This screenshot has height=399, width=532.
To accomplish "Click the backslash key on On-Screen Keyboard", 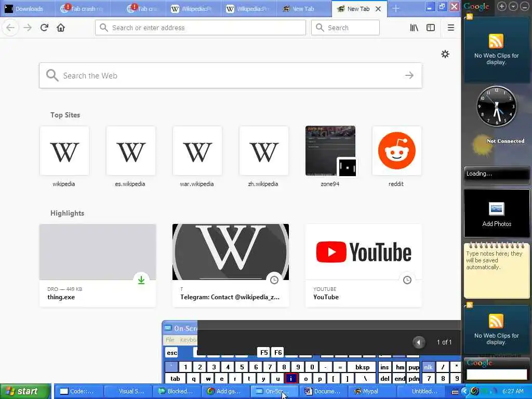I will tap(365, 379).
